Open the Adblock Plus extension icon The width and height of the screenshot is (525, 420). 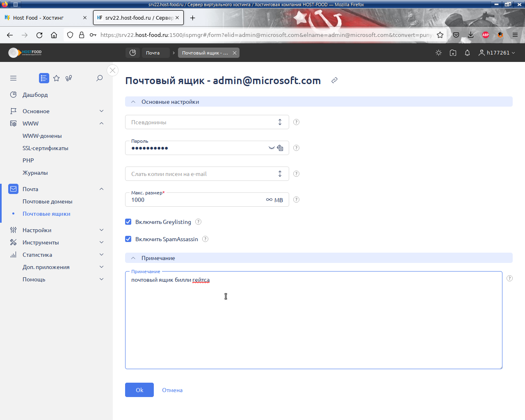[486, 35]
